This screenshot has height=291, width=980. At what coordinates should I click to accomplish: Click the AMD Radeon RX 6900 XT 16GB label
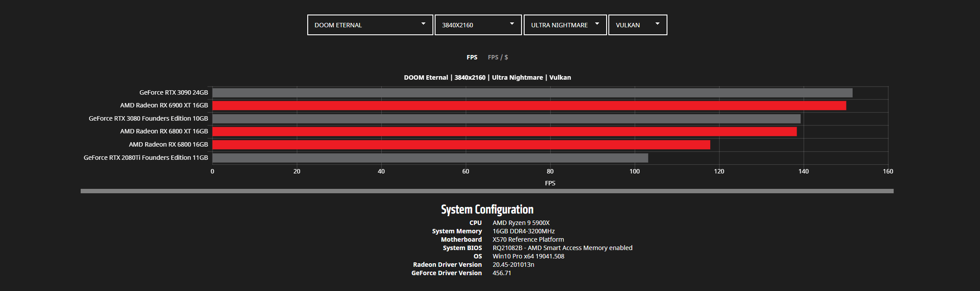pos(164,105)
